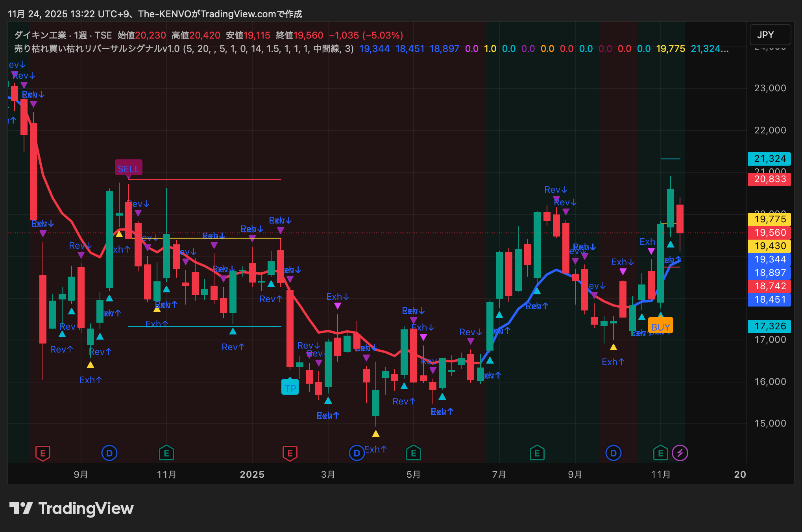Click the purple lightning event icon
Screen dimensions: 802x532
click(x=680, y=453)
